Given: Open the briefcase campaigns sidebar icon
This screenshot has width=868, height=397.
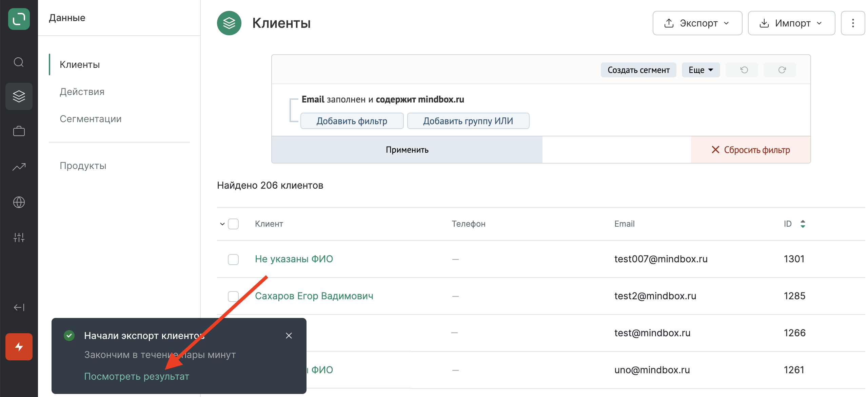Looking at the screenshot, I should coord(19,131).
